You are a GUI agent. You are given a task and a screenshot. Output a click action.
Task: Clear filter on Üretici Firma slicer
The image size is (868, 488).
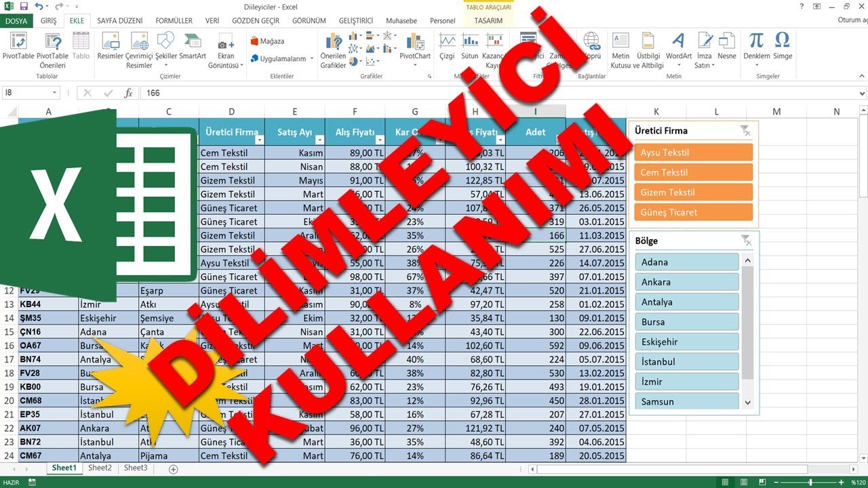[x=745, y=131]
